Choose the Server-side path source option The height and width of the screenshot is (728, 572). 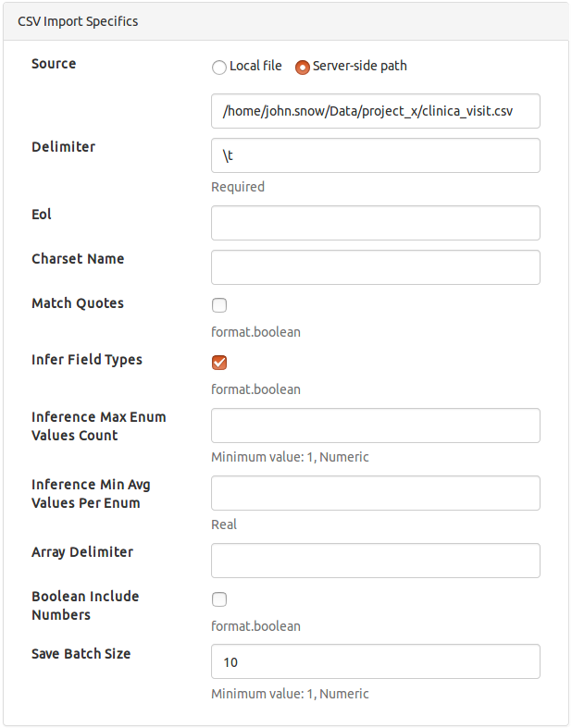pos(302,67)
